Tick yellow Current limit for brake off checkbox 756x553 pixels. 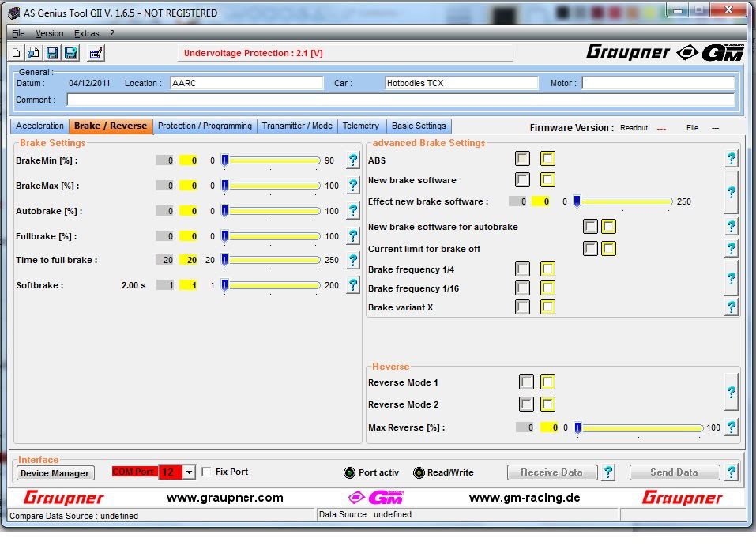608,248
